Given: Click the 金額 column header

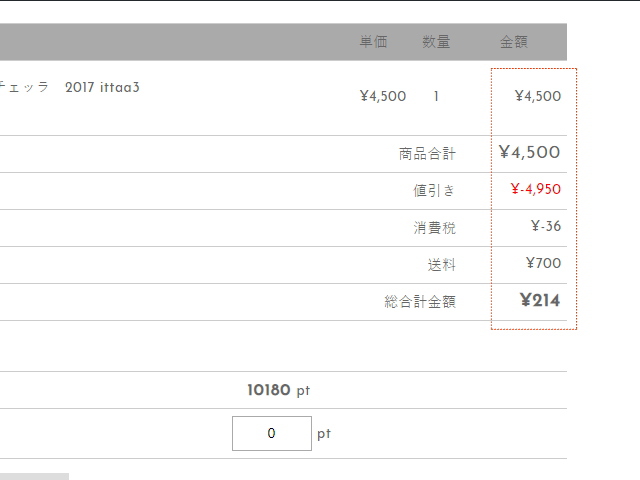Looking at the screenshot, I should pyautogui.click(x=514, y=42).
